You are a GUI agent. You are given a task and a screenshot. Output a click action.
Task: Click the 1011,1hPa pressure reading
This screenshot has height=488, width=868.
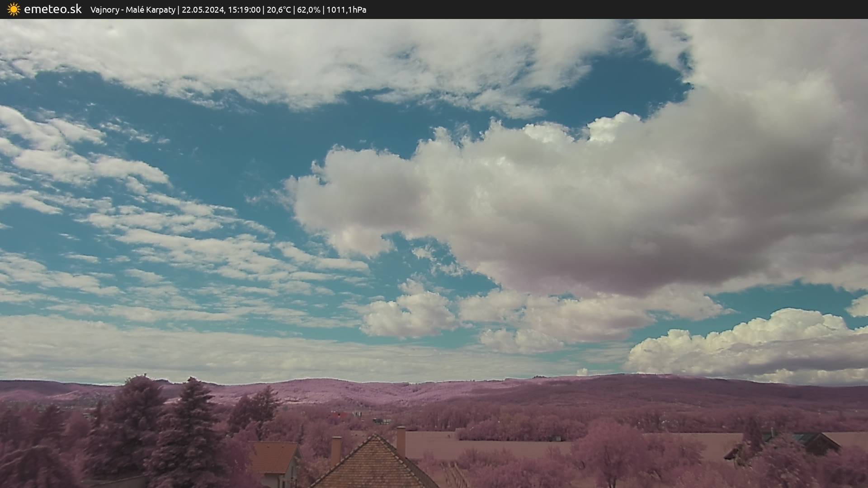(346, 9)
